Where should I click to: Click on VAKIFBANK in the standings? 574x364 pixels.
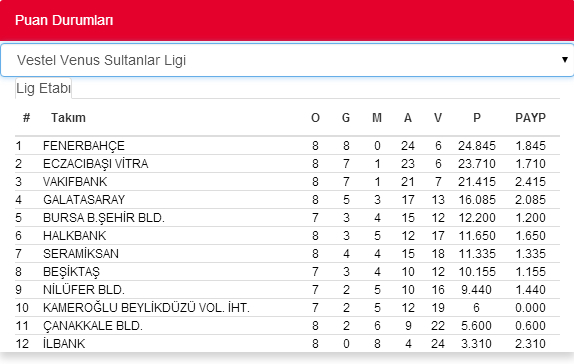[75, 182]
